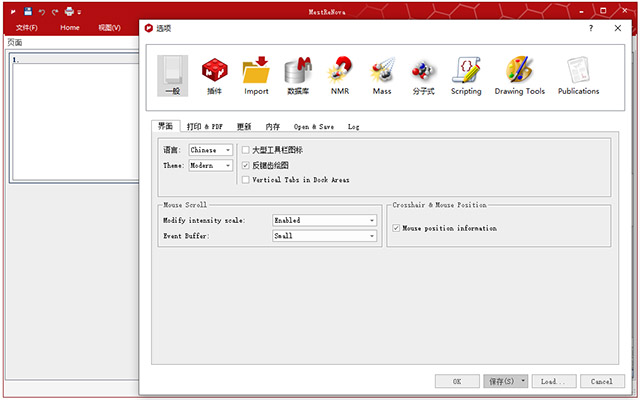Open the Drawing Tools options category
Image resolution: width=640 pixels, height=400 pixels.
coord(520,76)
